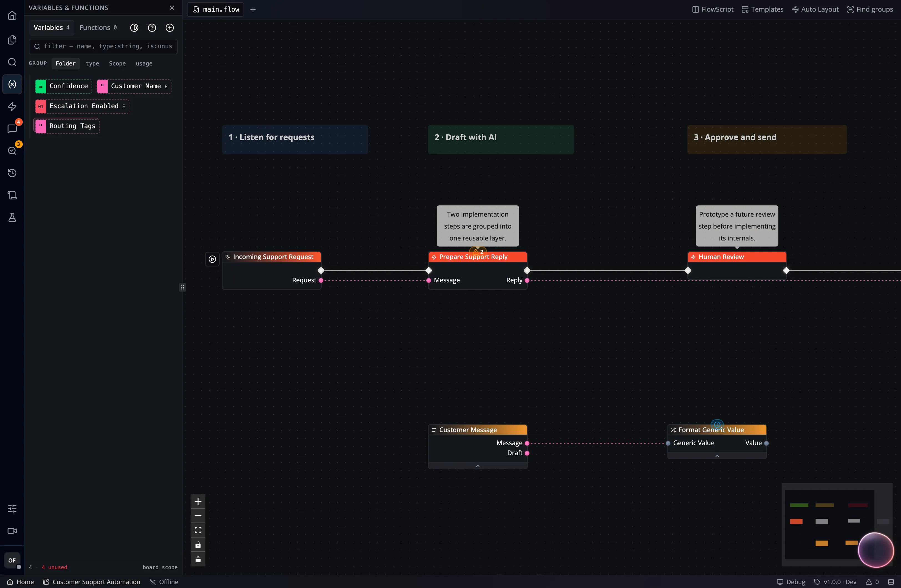Zoom out of the canvas
Viewport: 901px width, 588px height.
198,516
